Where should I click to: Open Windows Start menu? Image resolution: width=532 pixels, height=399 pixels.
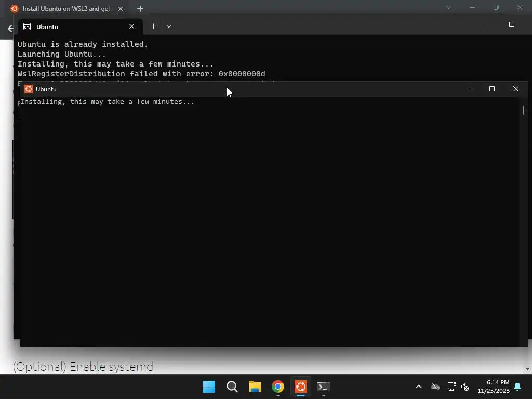tap(209, 387)
